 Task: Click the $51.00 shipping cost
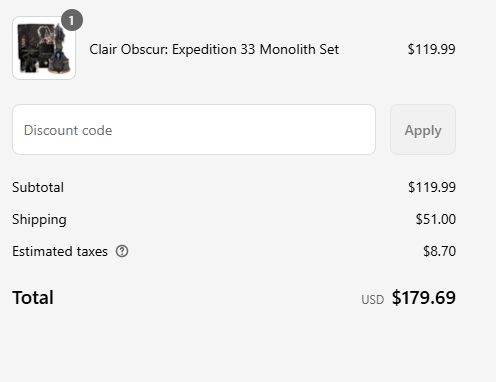[x=435, y=219]
